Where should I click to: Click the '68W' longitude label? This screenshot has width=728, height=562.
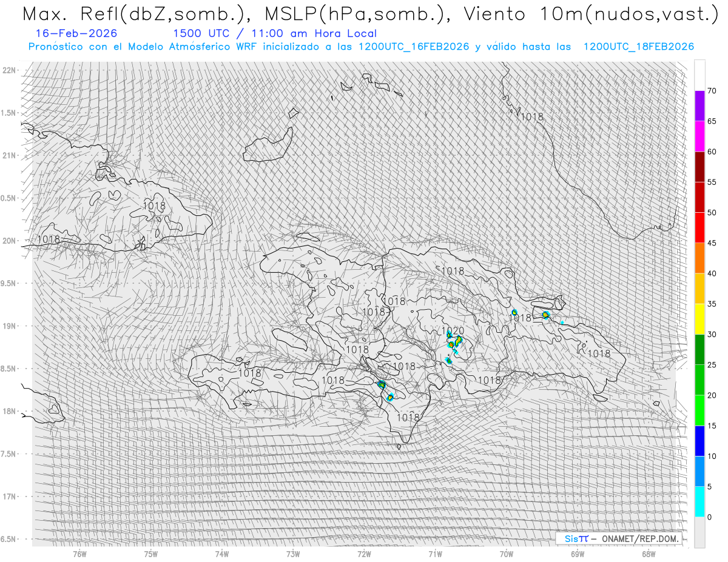(649, 554)
